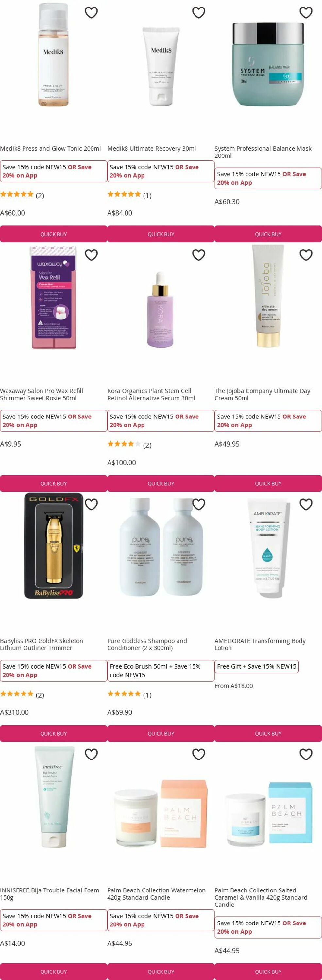The image size is (322, 980).
Task: Quick Buy the Kora Organics Serum
Action: click(161, 483)
